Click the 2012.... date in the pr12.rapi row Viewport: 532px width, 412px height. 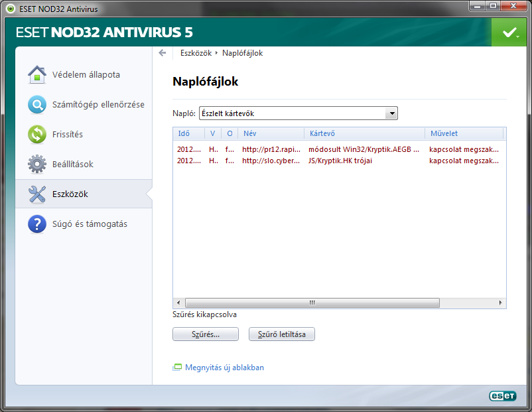189,149
